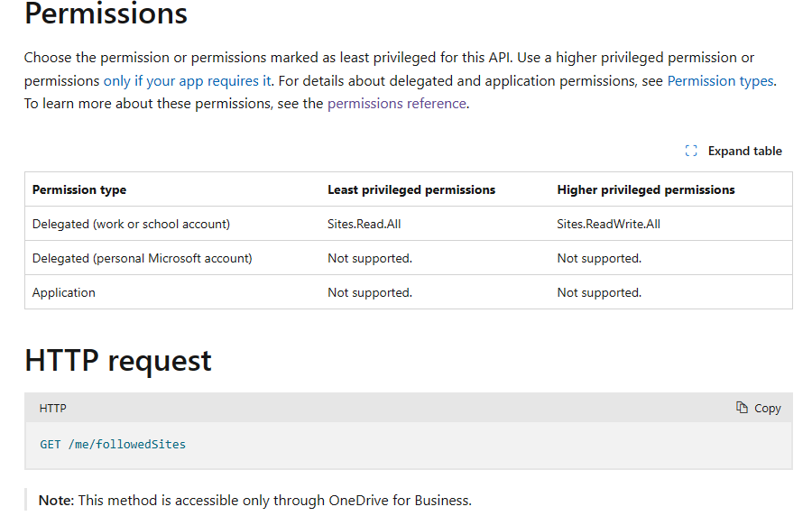Click the Application row label

[x=64, y=292]
